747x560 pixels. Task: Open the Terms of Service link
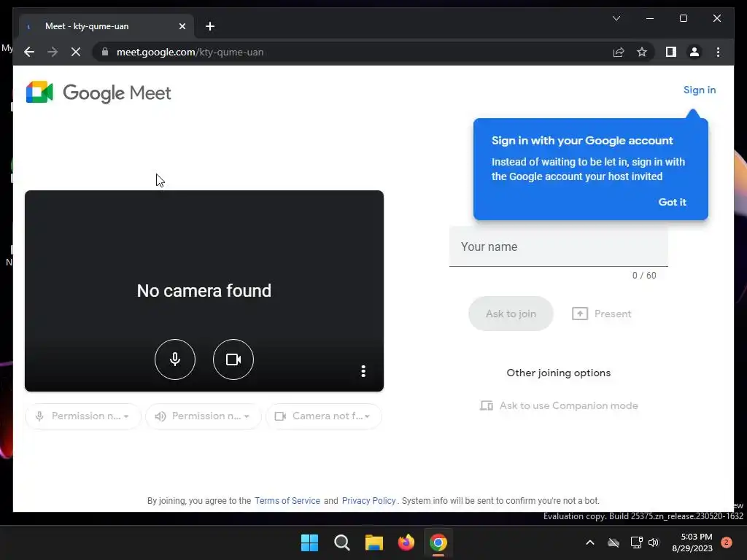pos(287,500)
